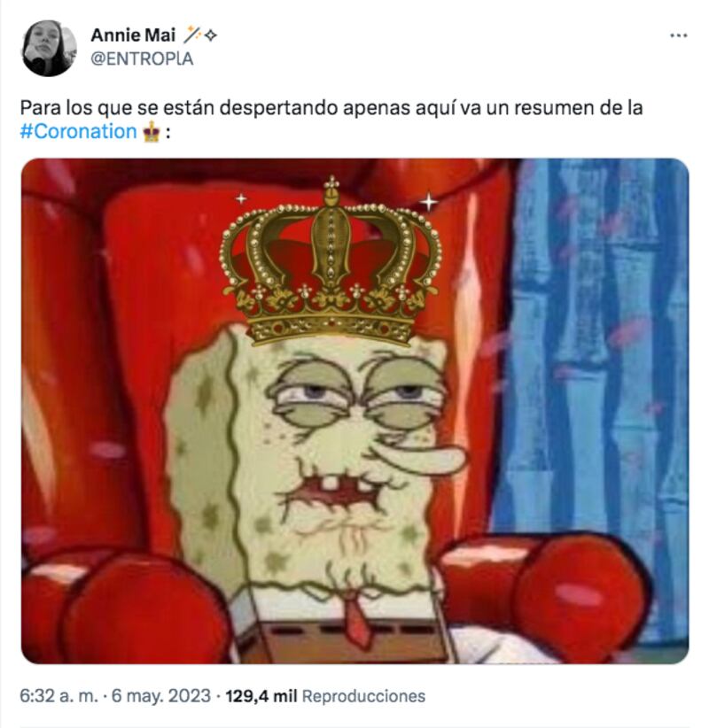Click Annie Mai's profile avatar
This screenshot has height=728, width=709.
49,48
